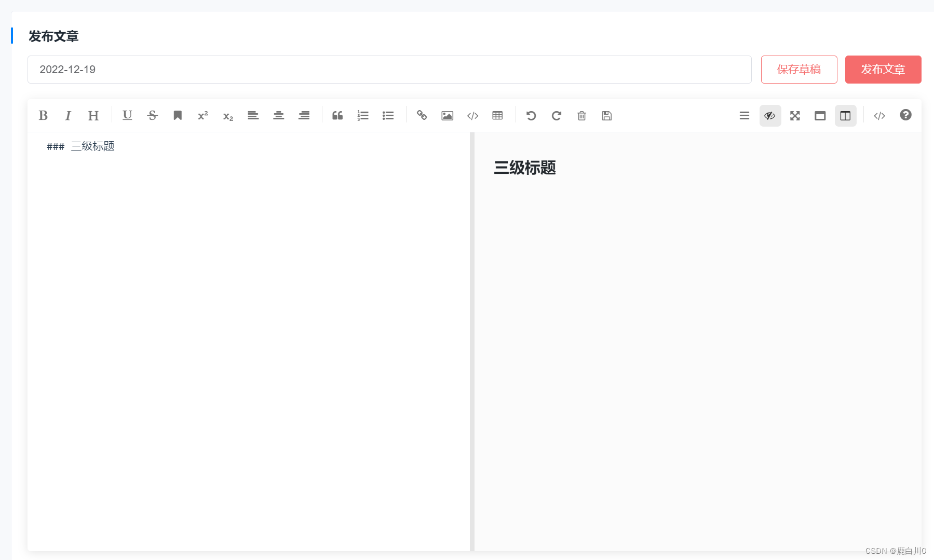Apply superscript formatting
This screenshot has width=934, height=560.
pos(203,115)
